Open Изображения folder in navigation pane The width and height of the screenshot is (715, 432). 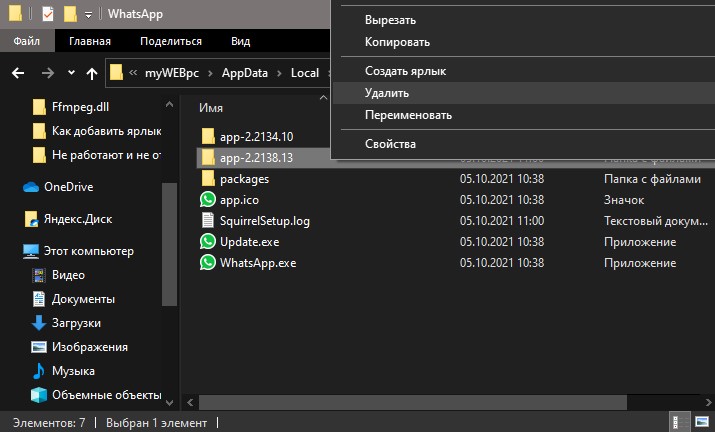click(x=89, y=347)
